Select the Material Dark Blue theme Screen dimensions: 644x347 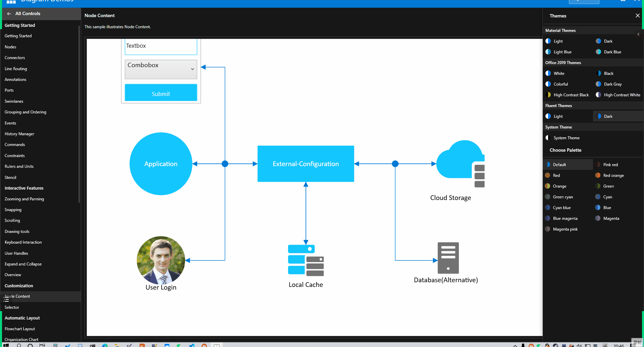(x=612, y=52)
